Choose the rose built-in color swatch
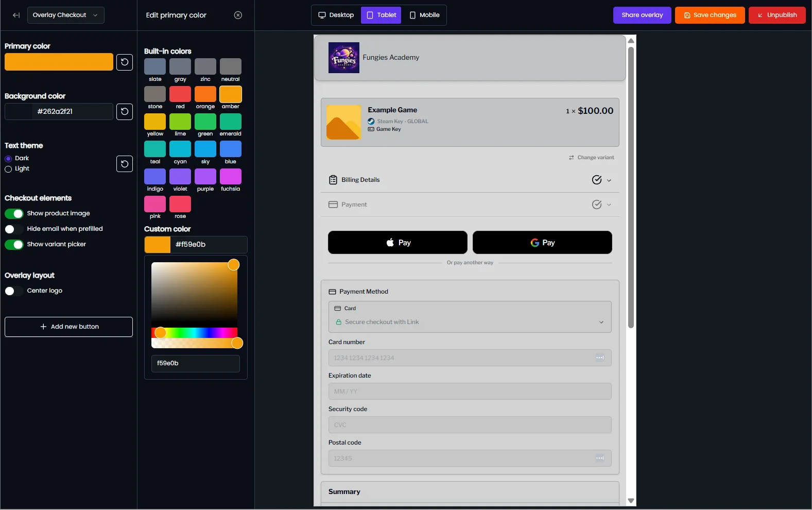The width and height of the screenshot is (812, 510). point(180,204)
